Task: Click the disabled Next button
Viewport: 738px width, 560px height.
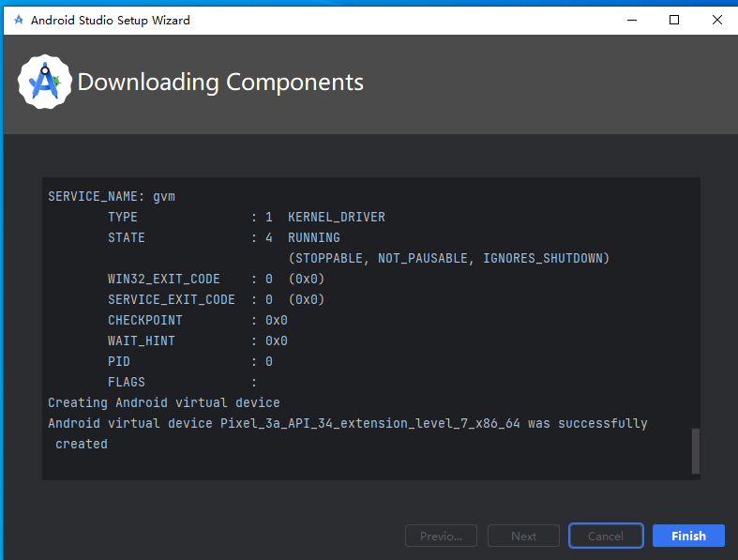Action: pos(523,536)
